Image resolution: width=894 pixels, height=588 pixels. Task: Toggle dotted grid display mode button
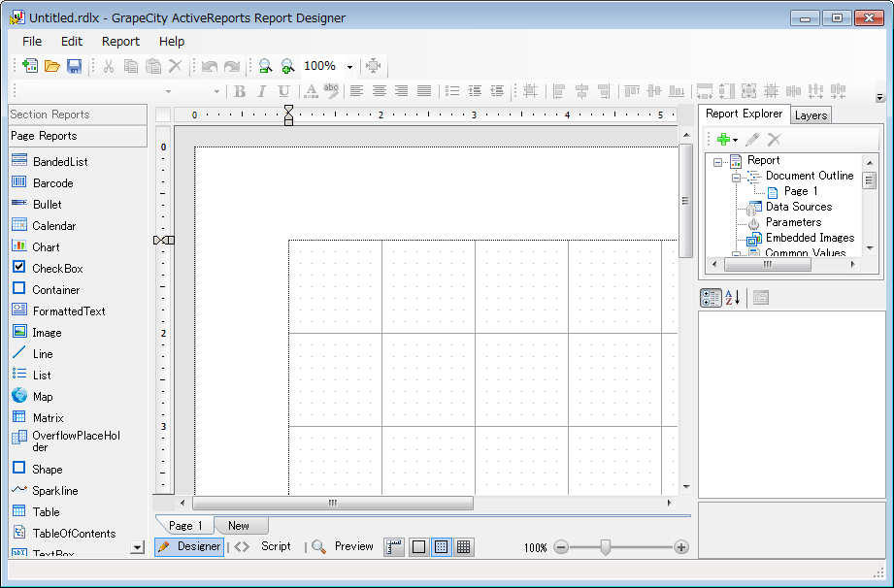441,547
